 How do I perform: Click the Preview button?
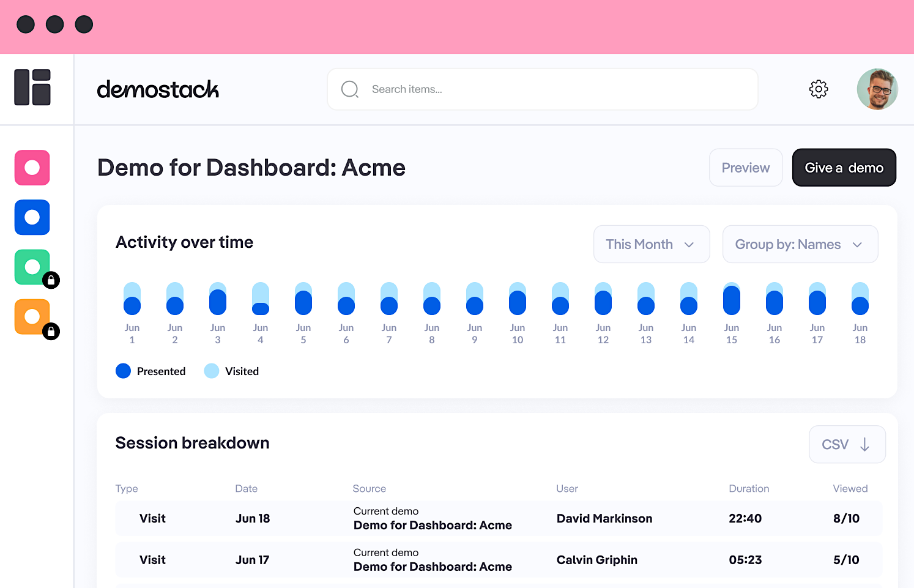[x=746, y=168]
